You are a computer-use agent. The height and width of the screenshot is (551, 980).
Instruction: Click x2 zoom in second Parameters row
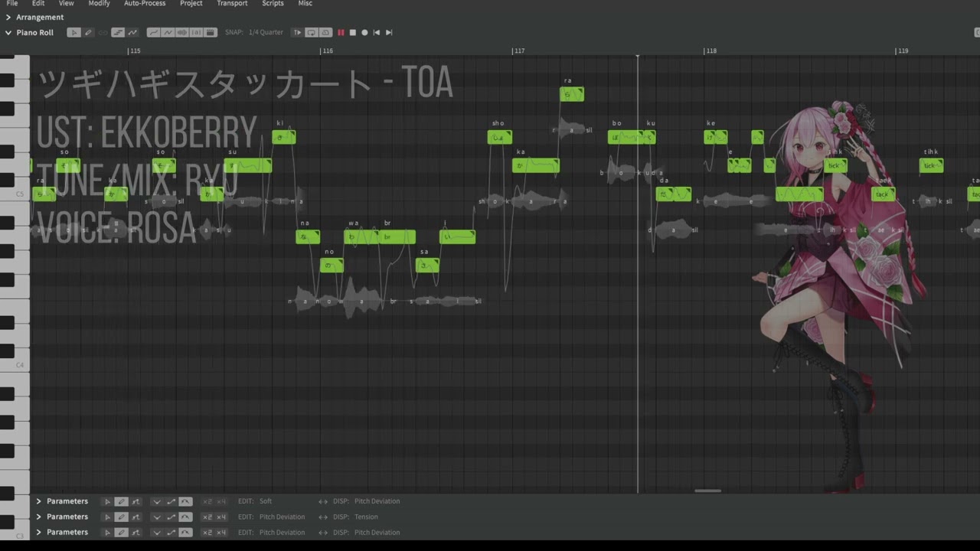pyautogui.click(x=207, y=517)
